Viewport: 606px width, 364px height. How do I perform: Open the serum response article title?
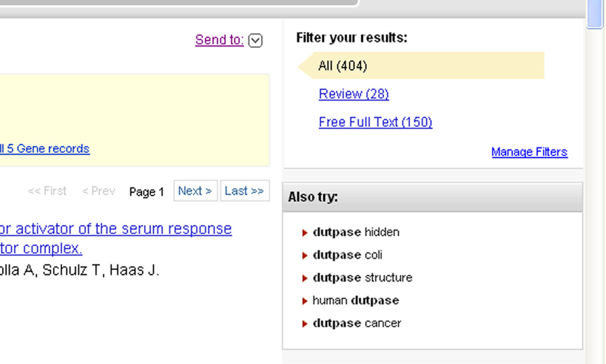(115, 229)
